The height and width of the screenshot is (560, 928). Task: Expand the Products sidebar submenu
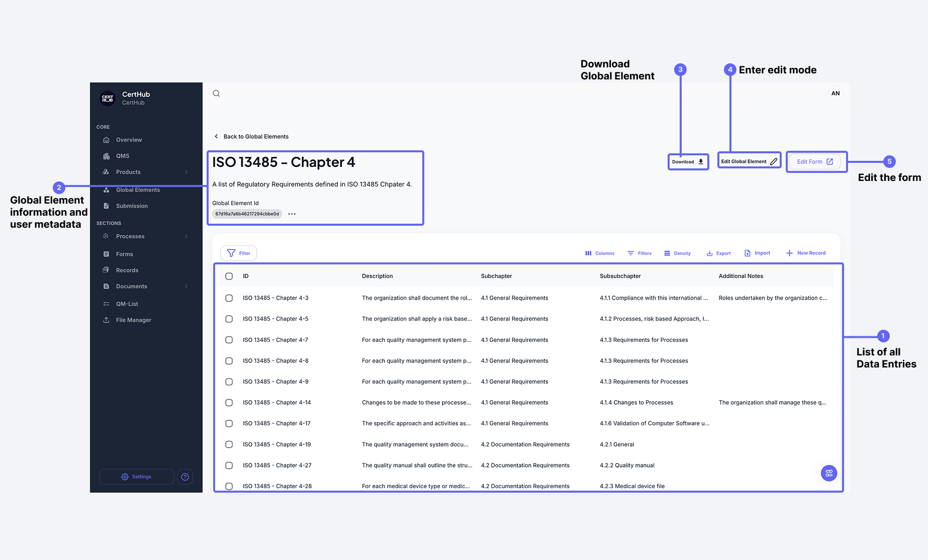[186, 172]
